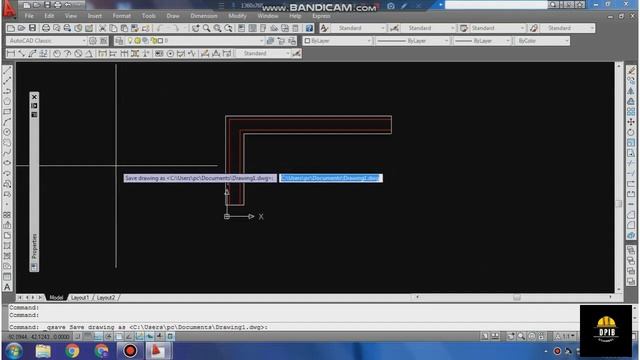Click the Erase tool in Modify toolbar
Viewport: 640px width, 360px height.
631,71
